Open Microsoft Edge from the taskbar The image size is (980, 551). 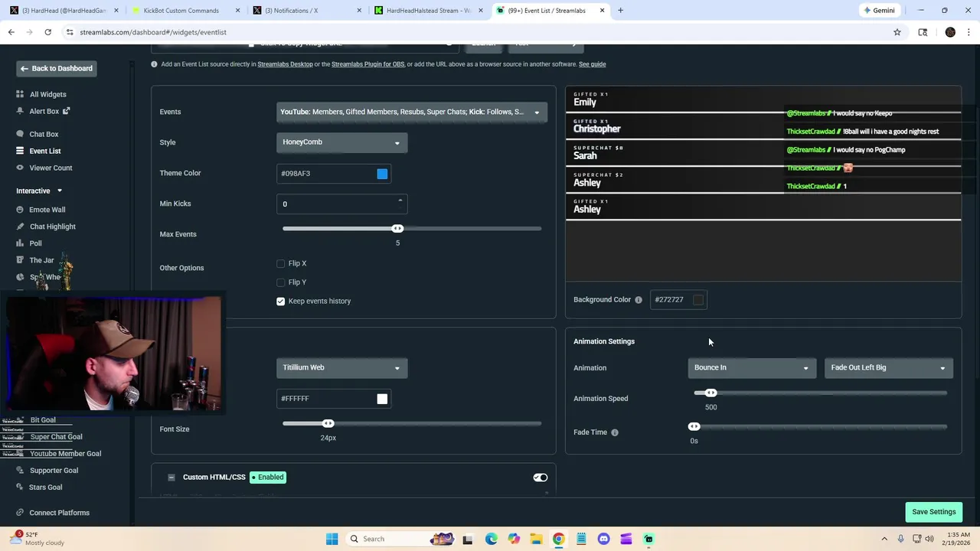point(492,539)
